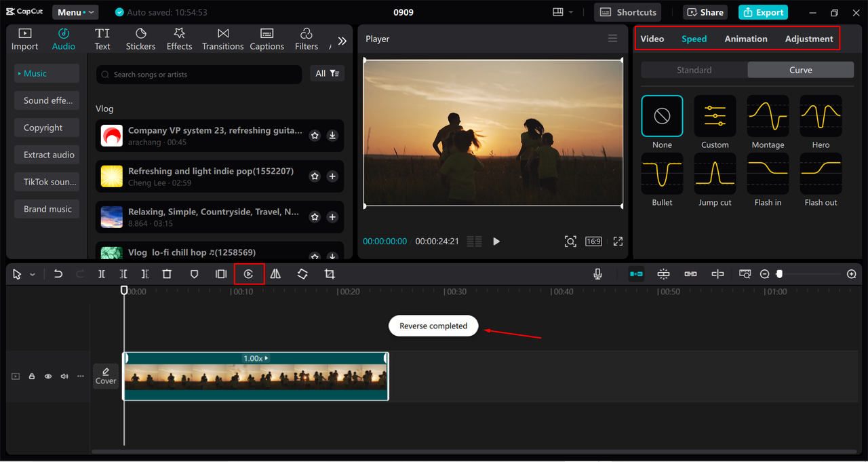This screenshot has width=868, height=462.
Task: Click the voiceover microphone icon
Action: 597,273
